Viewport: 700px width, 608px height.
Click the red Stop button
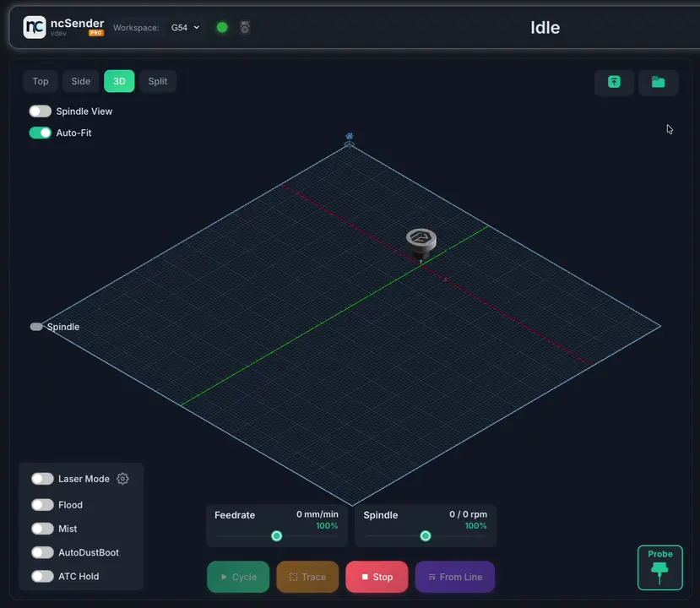coord(377,577)
